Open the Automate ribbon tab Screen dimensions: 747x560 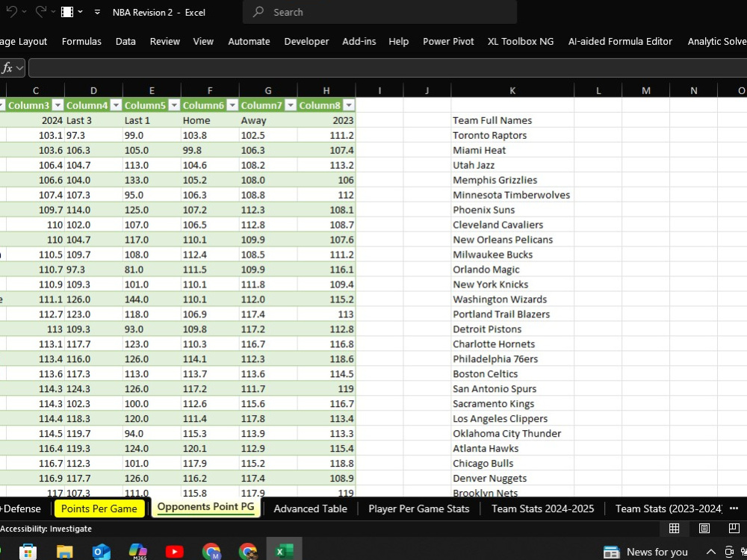(x=249, y=41)
